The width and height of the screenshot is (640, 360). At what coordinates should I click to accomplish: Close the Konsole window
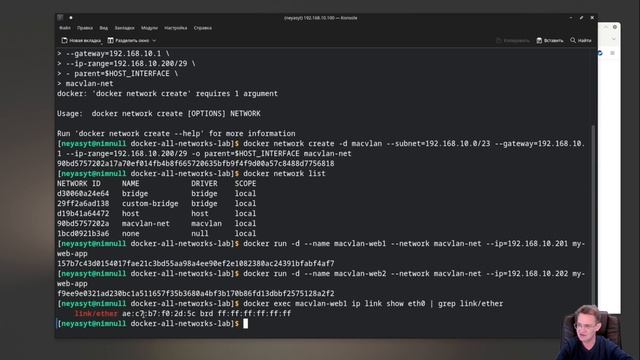tap(592, 18)
